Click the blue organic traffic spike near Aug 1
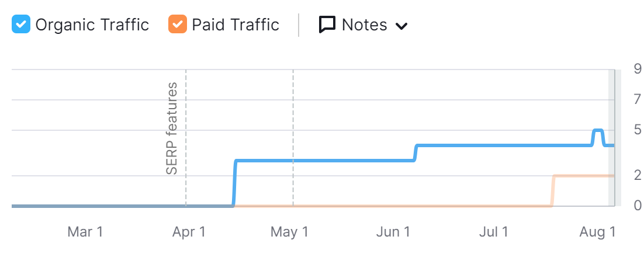 pos(598,130)
